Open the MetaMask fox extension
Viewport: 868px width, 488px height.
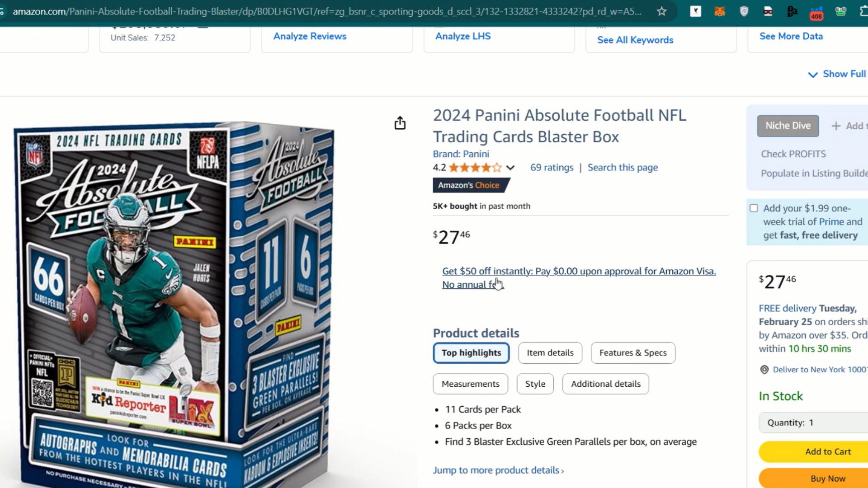click(x=720, y=12)
